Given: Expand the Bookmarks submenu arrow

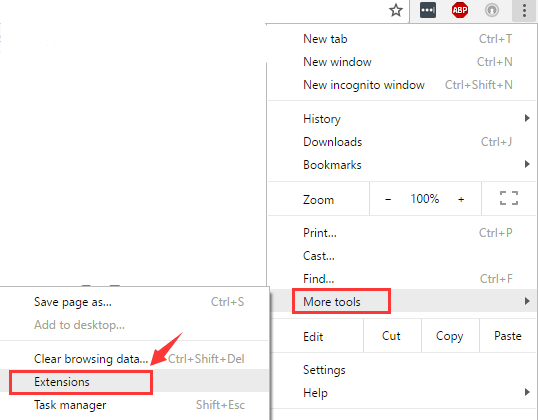Looking at the screenshot, I should (x=527, y=164).
